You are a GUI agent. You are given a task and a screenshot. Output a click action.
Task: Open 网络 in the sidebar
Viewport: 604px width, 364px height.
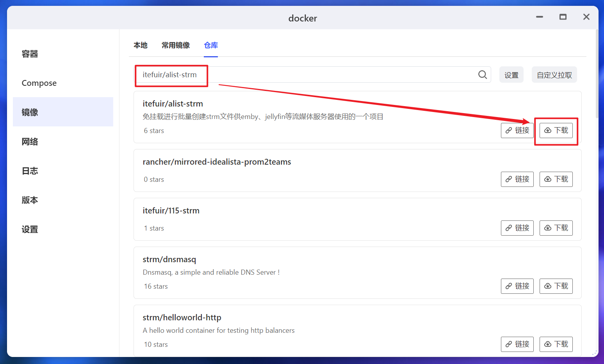click(x=63, y=142)
